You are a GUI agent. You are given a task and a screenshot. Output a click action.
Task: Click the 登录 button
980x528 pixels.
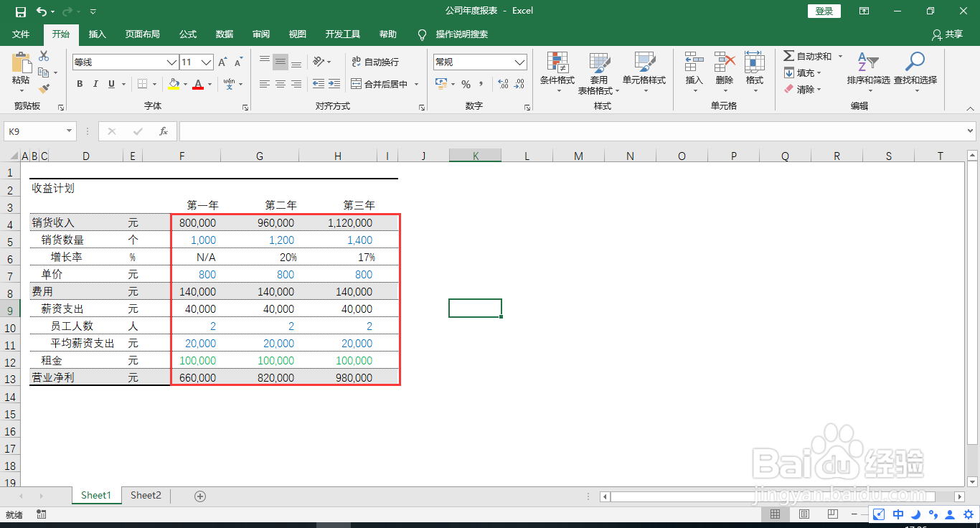point(824,11)
